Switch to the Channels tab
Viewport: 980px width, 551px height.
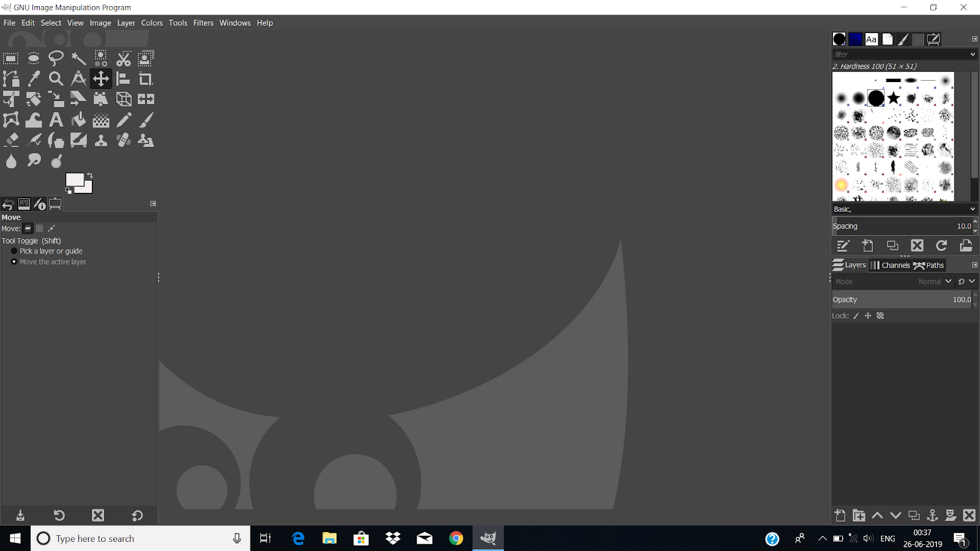[x=891, y=265]
